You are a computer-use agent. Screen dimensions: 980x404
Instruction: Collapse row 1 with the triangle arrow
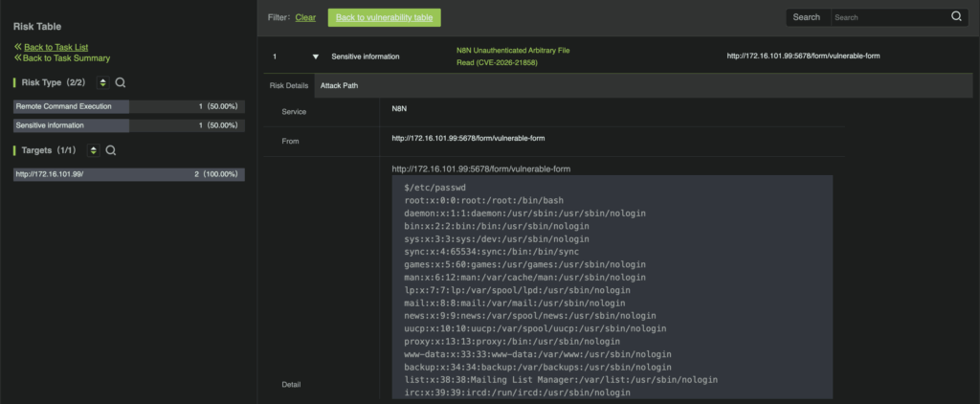(x=315, y=56)
